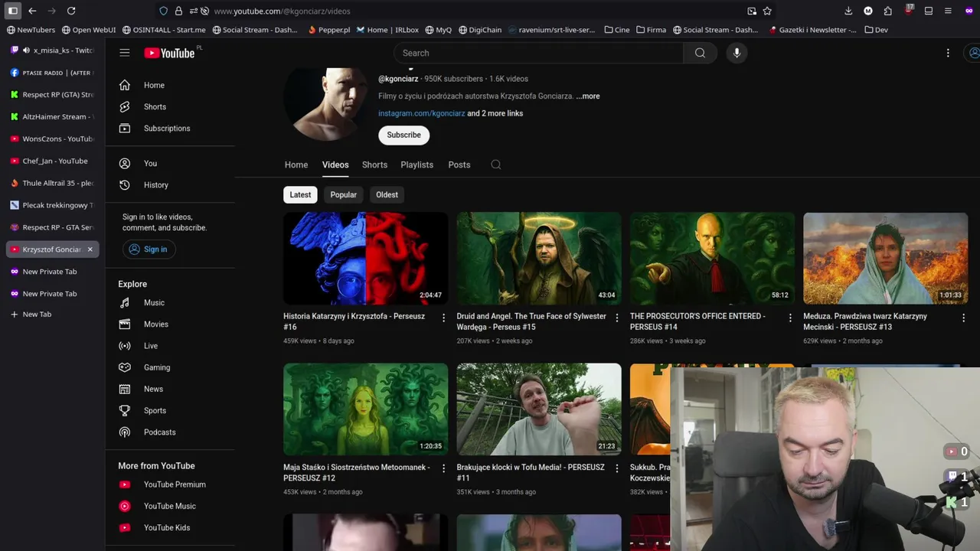Select the Popular filter chip
The image size is (980, 551).
[x=343, y=194]
